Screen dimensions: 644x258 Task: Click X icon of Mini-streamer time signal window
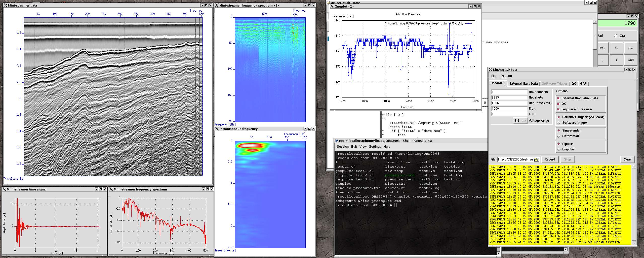pos(4,189)
